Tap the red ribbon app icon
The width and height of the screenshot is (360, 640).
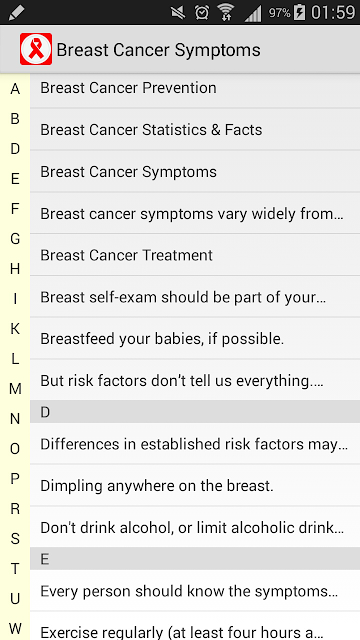[x=36, y=49]
